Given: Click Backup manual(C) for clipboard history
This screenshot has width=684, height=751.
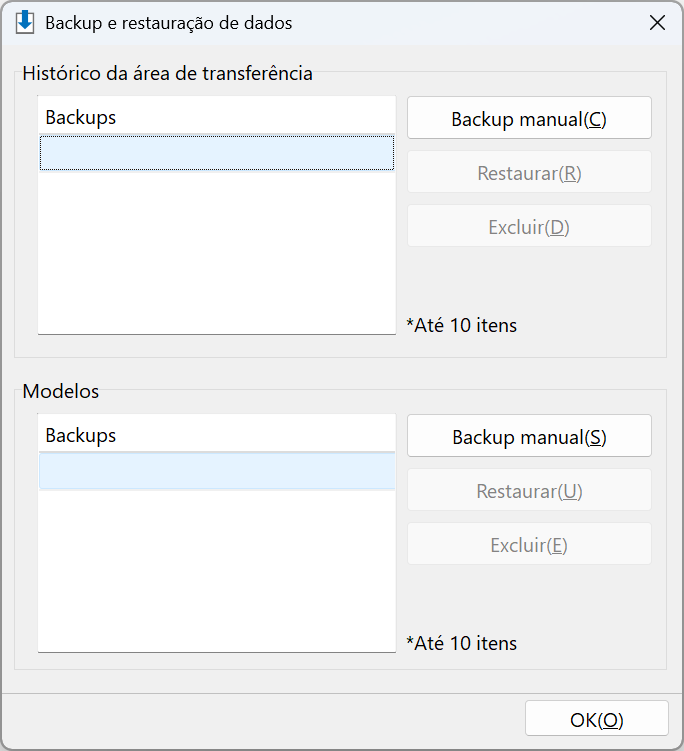Looking at the screenshot, I should pos(529,118).
